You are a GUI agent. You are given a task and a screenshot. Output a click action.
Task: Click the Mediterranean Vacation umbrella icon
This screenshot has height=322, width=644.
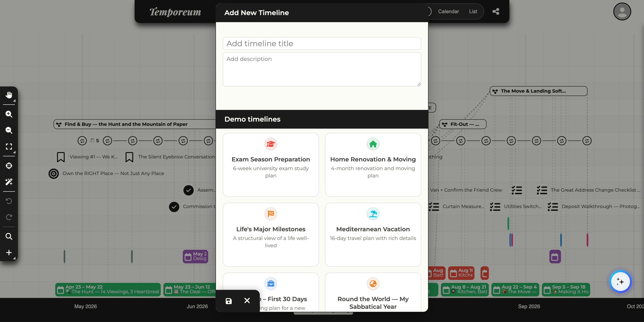(373, 214)
